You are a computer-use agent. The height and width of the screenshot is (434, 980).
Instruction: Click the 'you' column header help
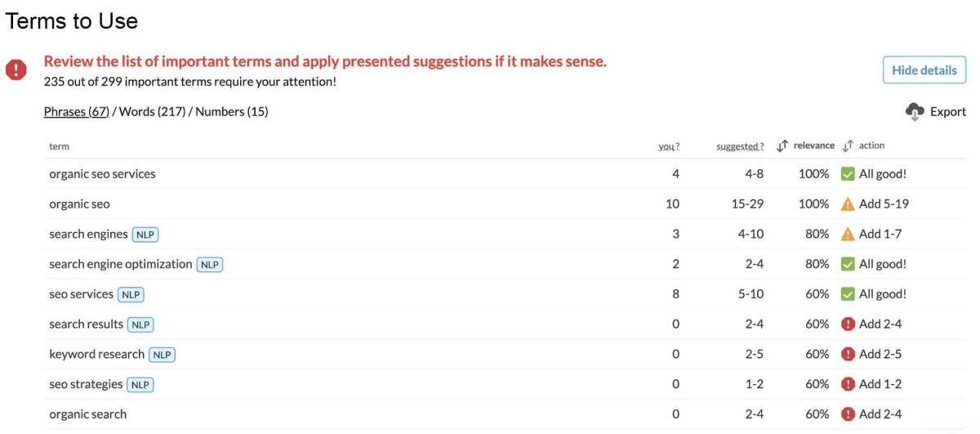(x=669, y=147)
